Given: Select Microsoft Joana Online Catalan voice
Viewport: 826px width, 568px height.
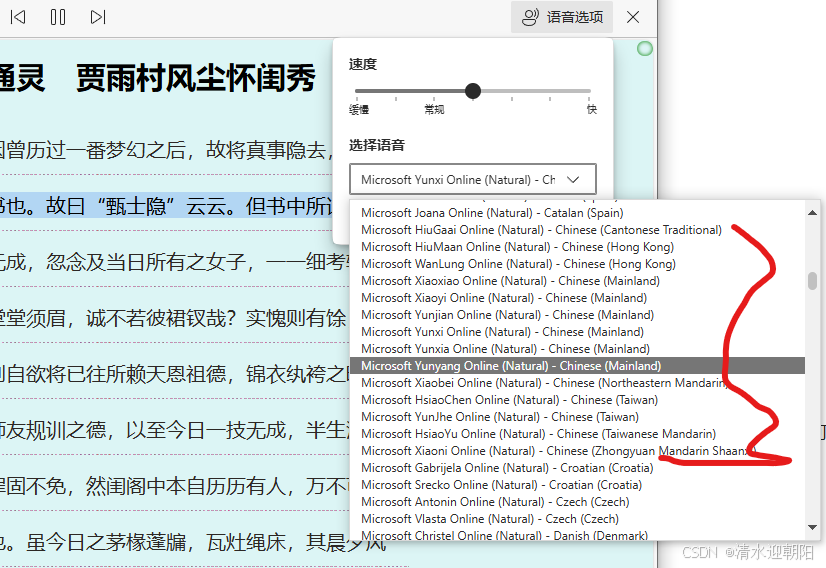Looking at the screenshot, I should pyautogui.click(x=577, y=213).
